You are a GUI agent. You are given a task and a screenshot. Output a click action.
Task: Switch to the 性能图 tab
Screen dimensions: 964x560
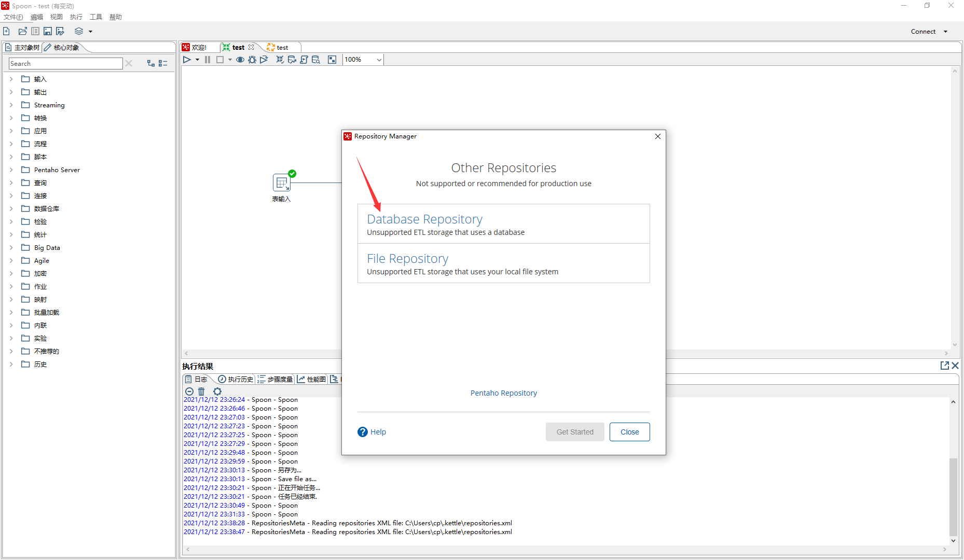pyautogui.click(x=311, y=379)
